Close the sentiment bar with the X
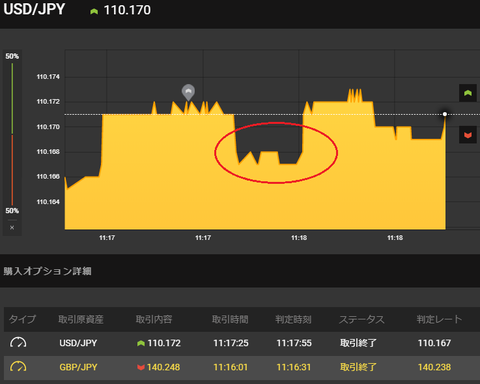The image size is (480, 384). click(12, 228)
